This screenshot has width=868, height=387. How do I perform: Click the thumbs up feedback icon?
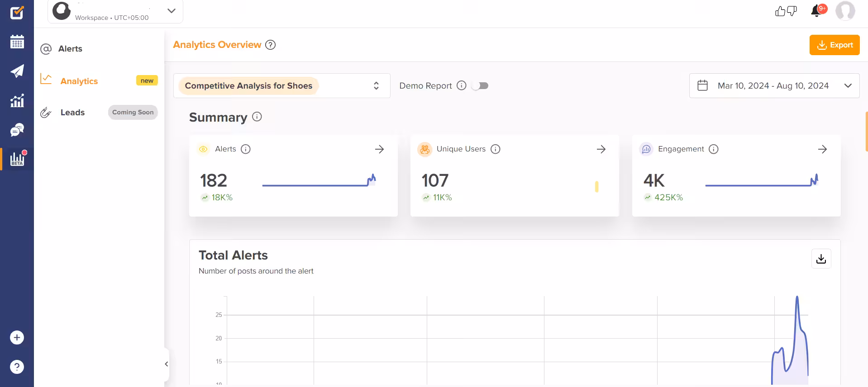pos(780,11)
